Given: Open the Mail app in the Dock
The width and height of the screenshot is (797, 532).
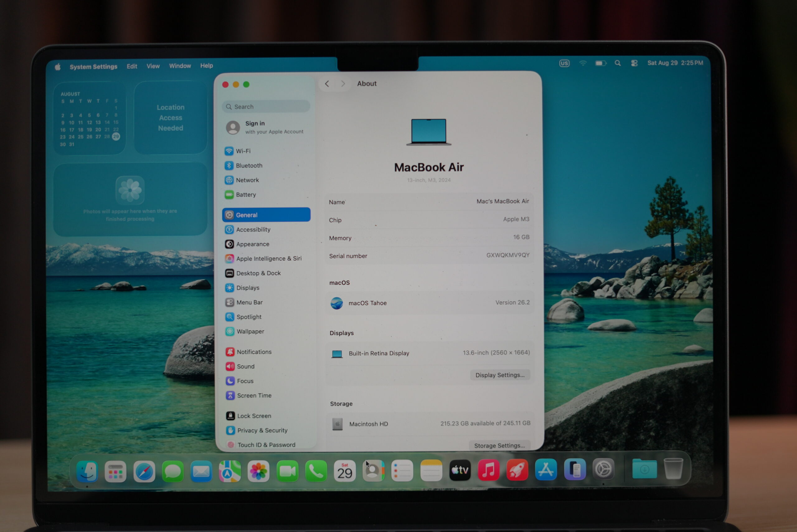Looking at the screenshot, I should tap(201, 471).
